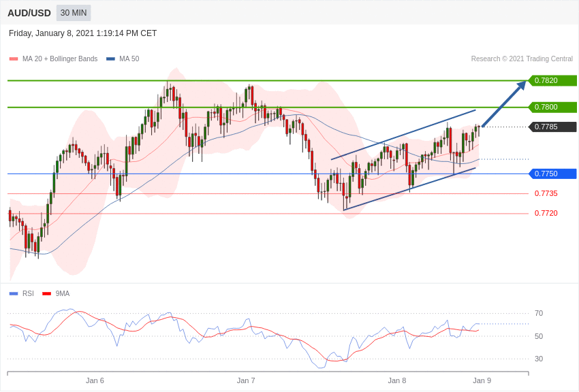Toggle the 9MA legend label
This screenshot has height=392, width=579.
[63, 294]
